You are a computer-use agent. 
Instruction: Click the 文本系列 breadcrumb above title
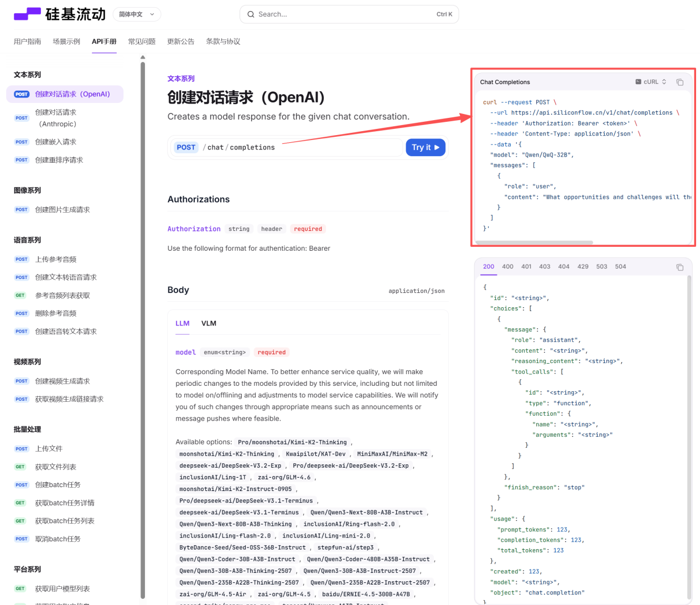[181, 79]
